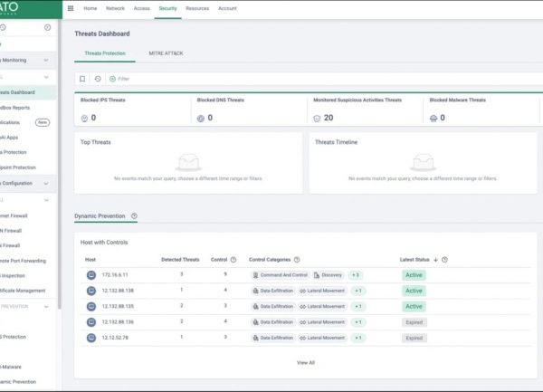Open the Security top menu
Viewport: 543px width, 392px height.
point(168,8)
